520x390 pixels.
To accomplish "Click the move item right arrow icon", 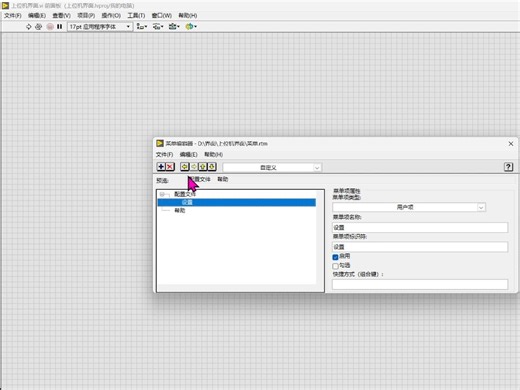I will coord(194,167).
